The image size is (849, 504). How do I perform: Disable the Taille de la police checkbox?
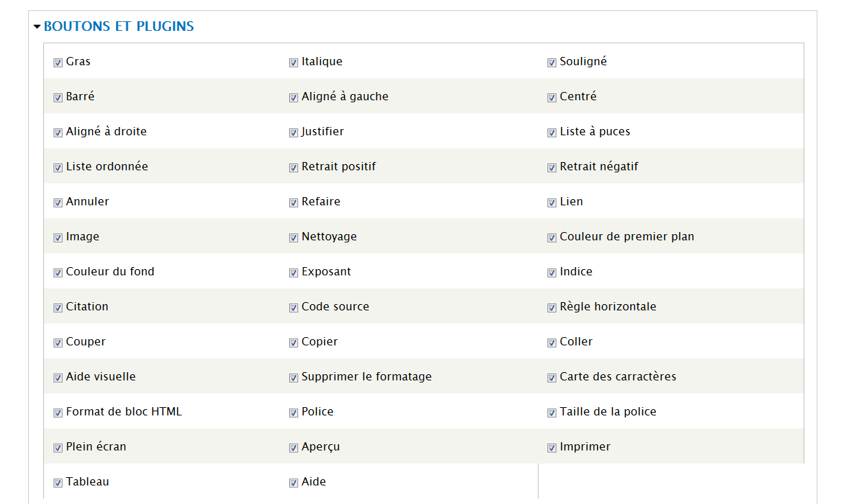pyautogui.click(x=552, y=413)
